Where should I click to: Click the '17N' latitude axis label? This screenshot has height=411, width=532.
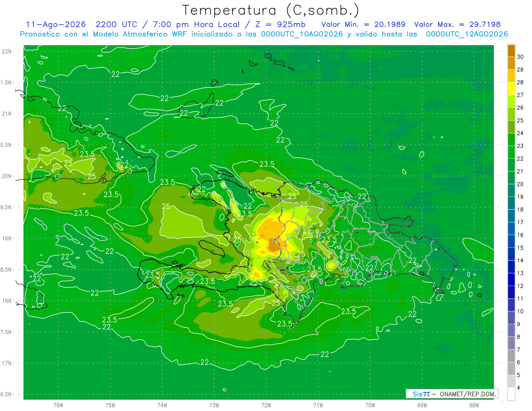pyautogui.click(x=7, y=363)
